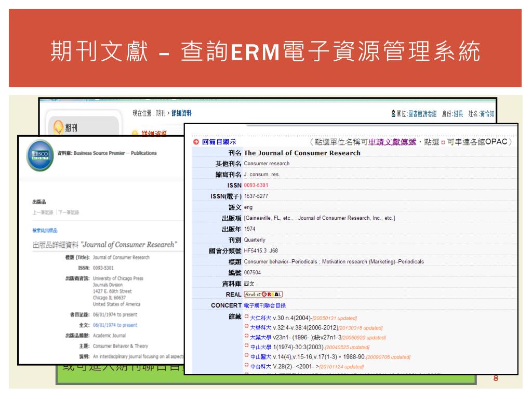Viewport: 532px width, 399px height.
Task: Open 中山醫大 holdings link
Action: (x=261, y=357)
